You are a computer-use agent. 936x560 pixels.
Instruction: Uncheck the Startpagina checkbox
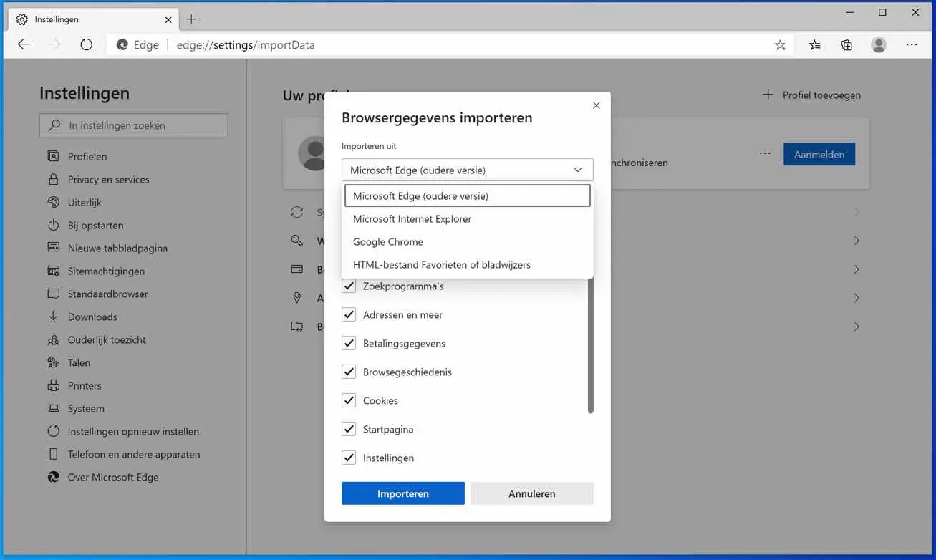point(349,429)
